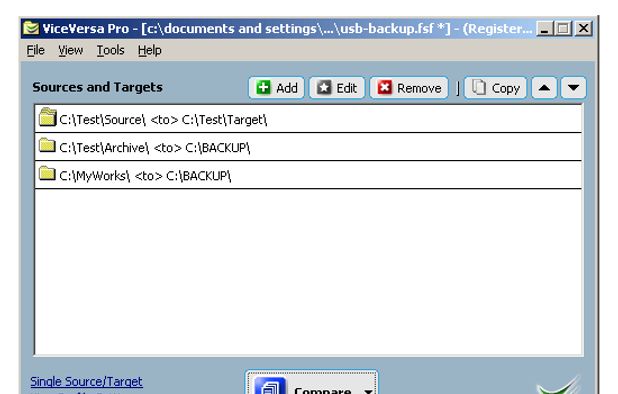618x394 pixels.
Task: Select row C:\Test\Source\ <to> C:\Test\Target\
Action: point(308,119)
